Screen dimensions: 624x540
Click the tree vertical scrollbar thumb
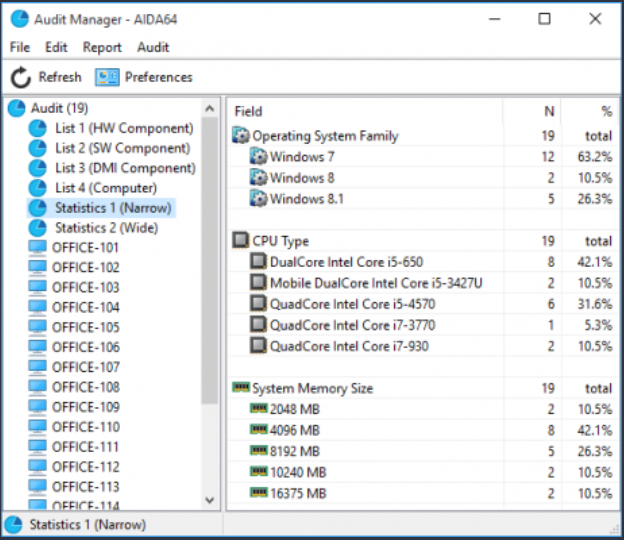click(x=209, y=261)
